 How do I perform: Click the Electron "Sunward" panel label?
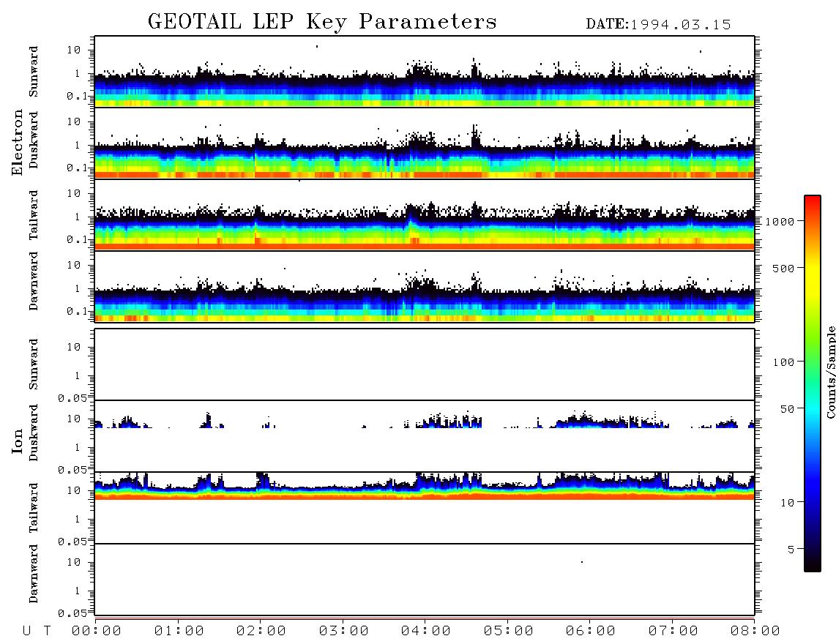[x=34, y=72]
